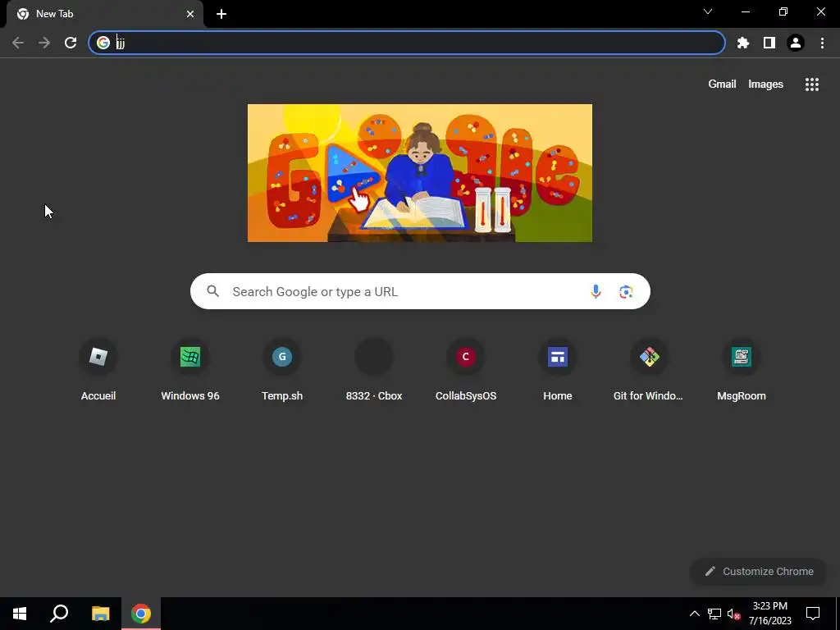This screenshot has height=630, width=840.
Task: Click in the address bar
Action: pyautogui.click(x=407, y=43)
